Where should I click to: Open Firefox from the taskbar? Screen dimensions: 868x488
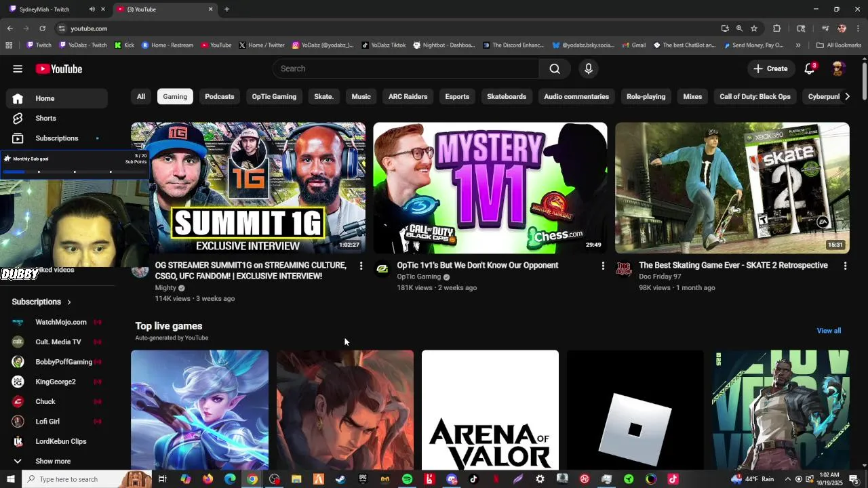(x=208, y=479)
